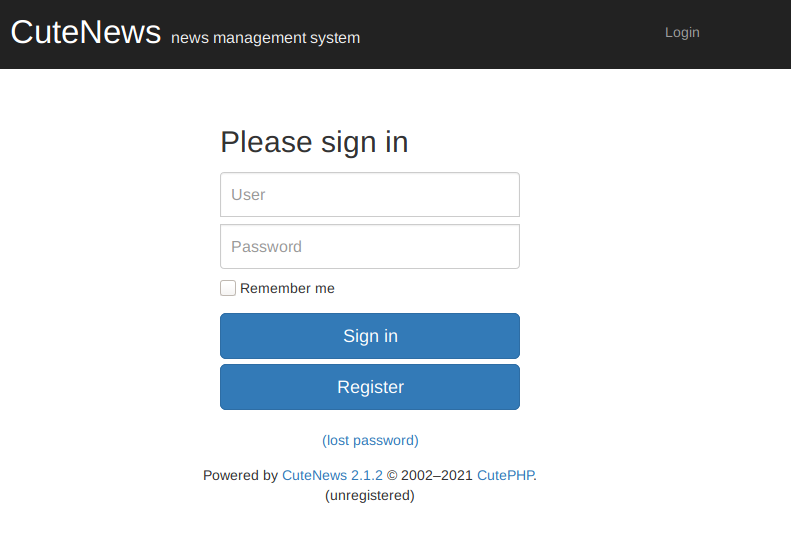Focus the User input field

click(x=369, y=194)
